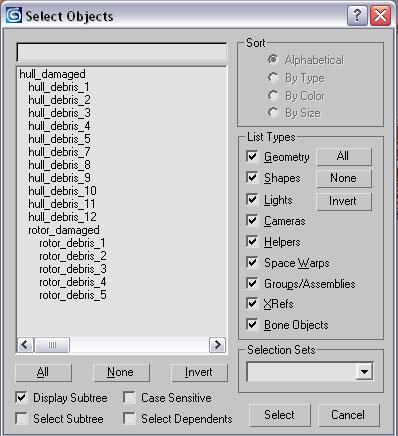
Task: Click the object name search field
Action: (x=122, y=52)
